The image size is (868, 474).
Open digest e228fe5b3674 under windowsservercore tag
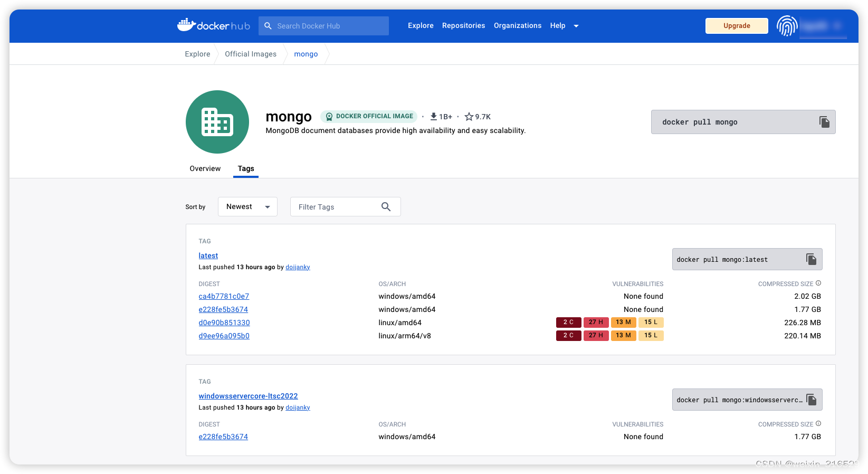pyautogui.click(x=223, y=437)
